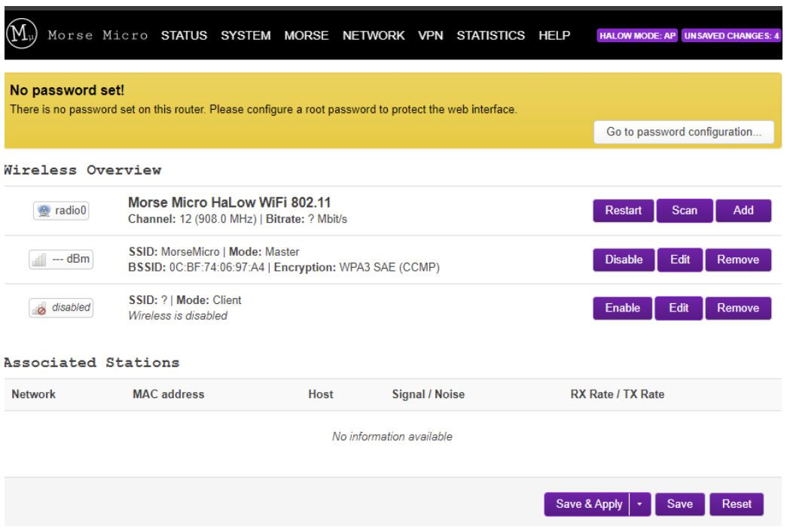Open the VPN menu
The image size is (787, 532).
click(431, 35)
